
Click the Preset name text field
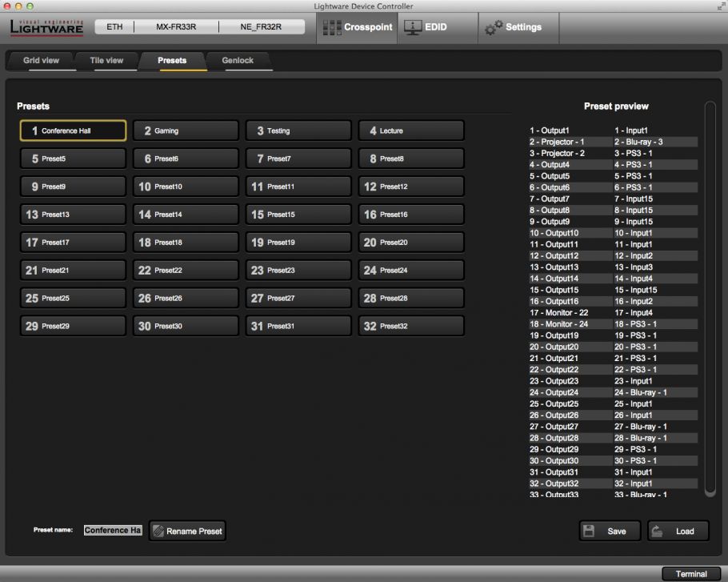click(113, 530)
